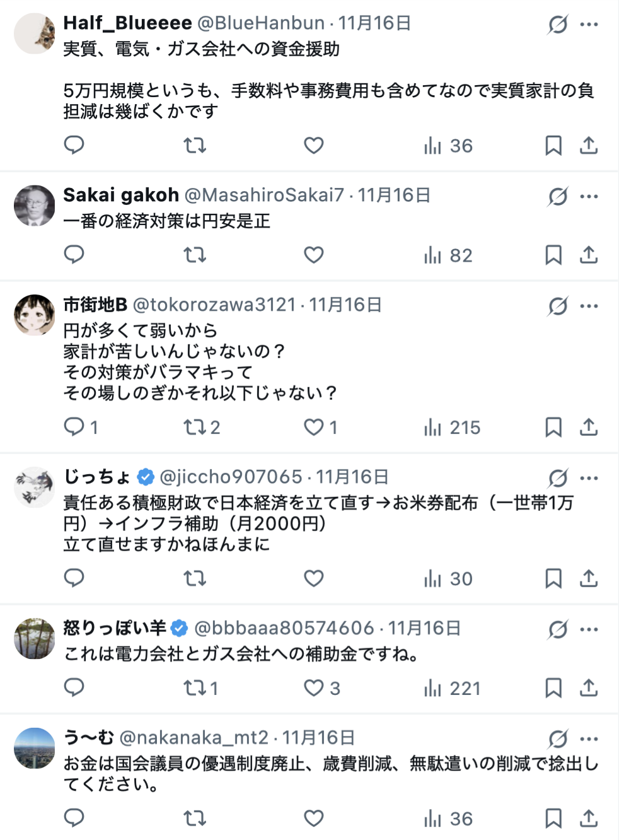The height and width of the screenshot is (840, 619).
Task: Bookmark じっちょ's tweet
Action: [x=553, y=579]
